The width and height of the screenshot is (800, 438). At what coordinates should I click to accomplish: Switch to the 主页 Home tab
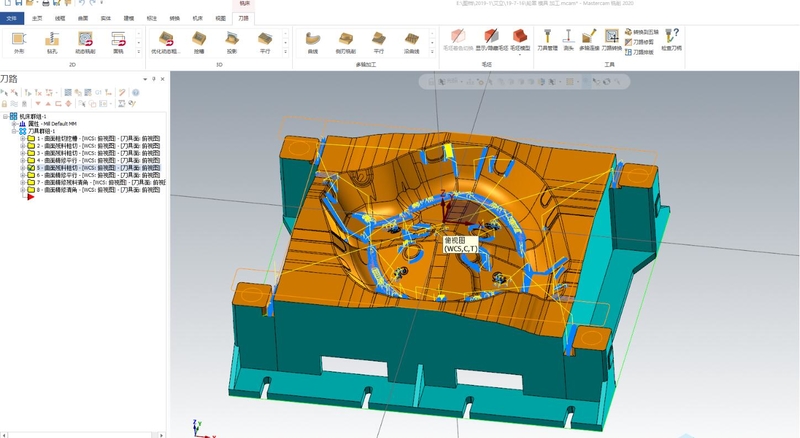[x=37, y=18]
